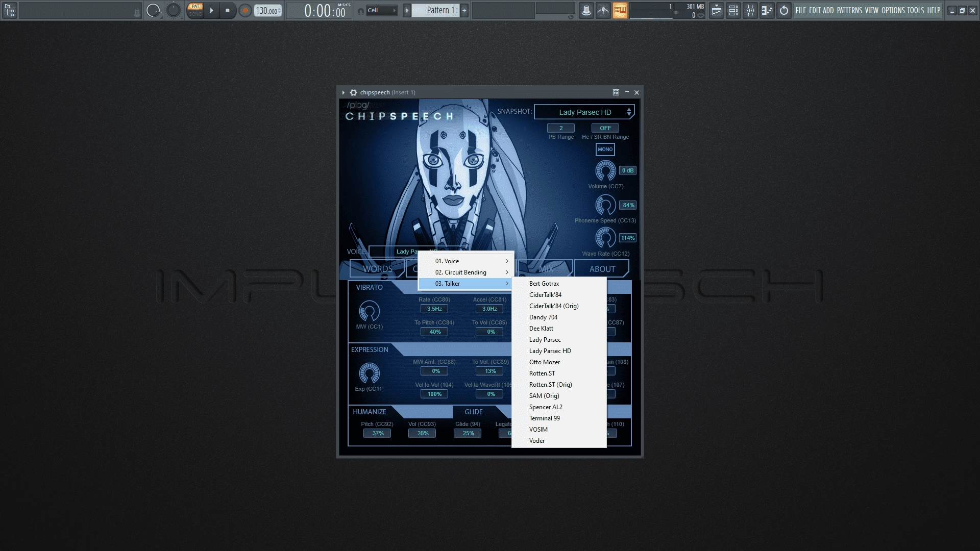Viewport: 980px width, 551px height.
Task: Click the PB Range value 2
Action: (x=561, y=128)
